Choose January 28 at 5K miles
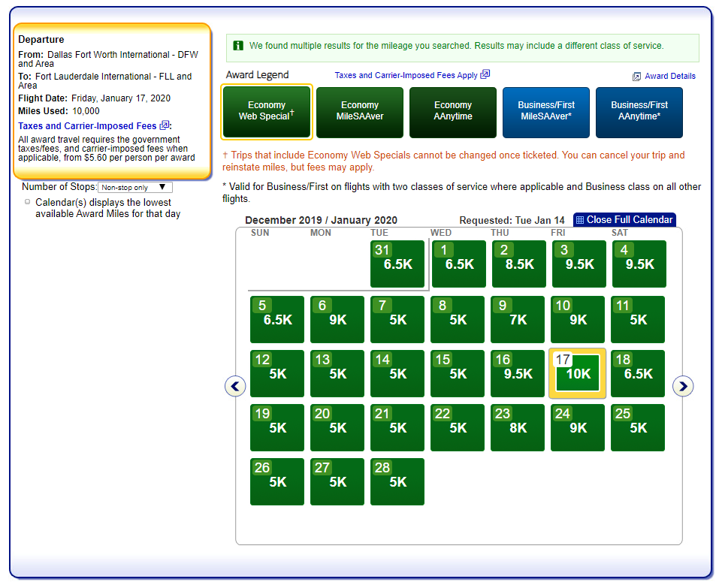719x588 pixels. [397, 482]
